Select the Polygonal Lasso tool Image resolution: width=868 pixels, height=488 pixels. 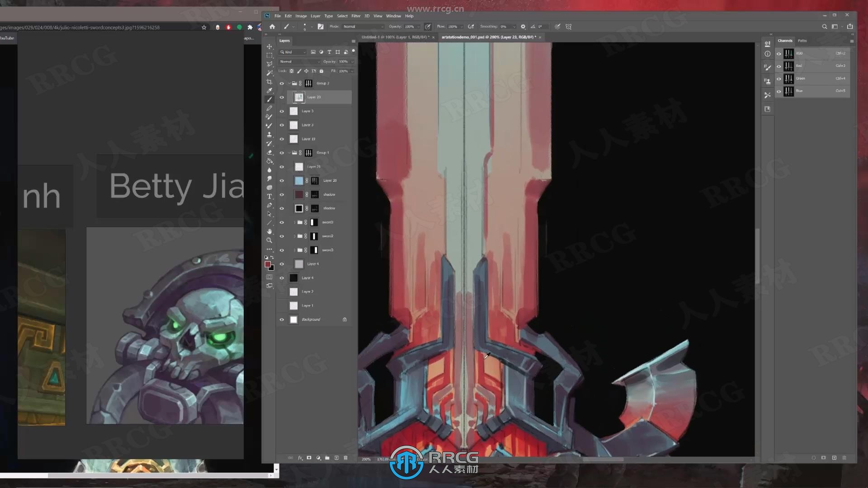(x=269, y=64)
